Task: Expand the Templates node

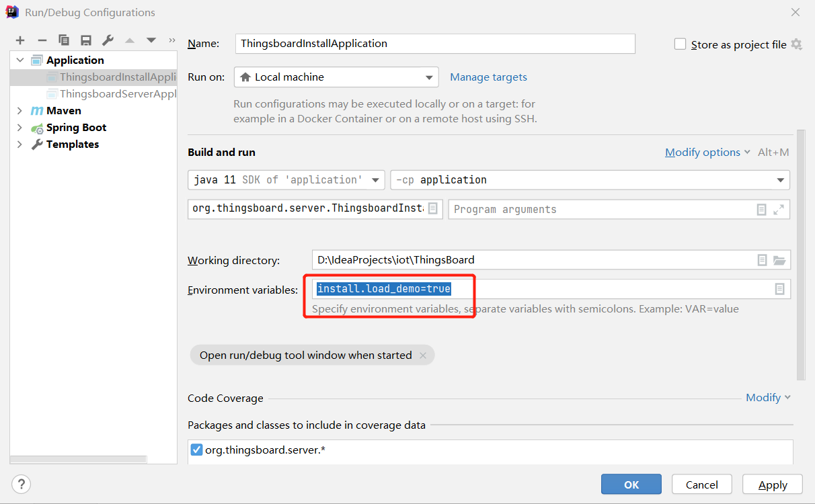Action: pyautogui.click(x=20, y=144)
